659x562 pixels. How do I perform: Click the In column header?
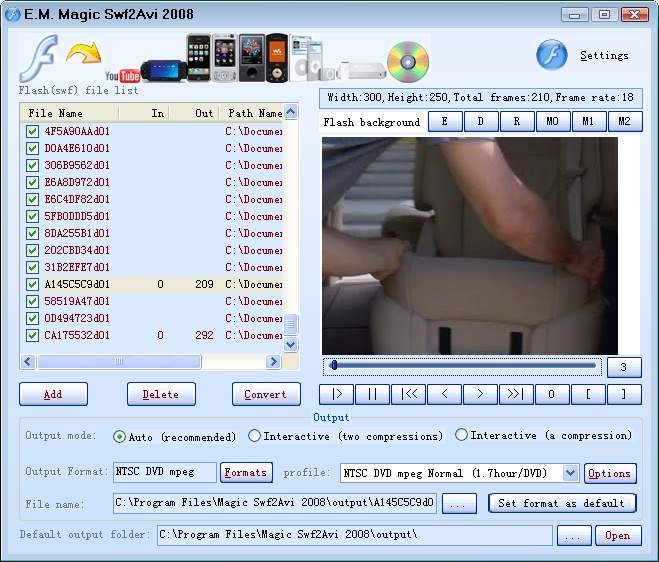point(144,113)
